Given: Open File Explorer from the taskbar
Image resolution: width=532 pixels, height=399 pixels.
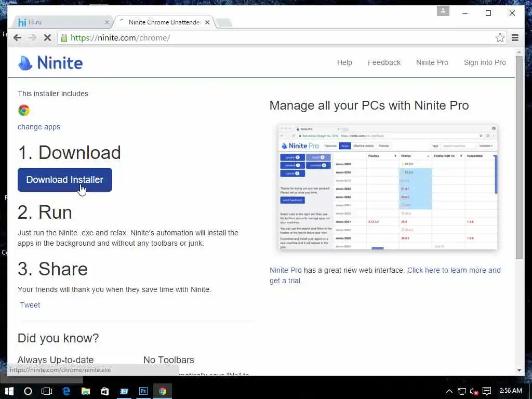Looking at the screenshot, I should pos(86,391).
